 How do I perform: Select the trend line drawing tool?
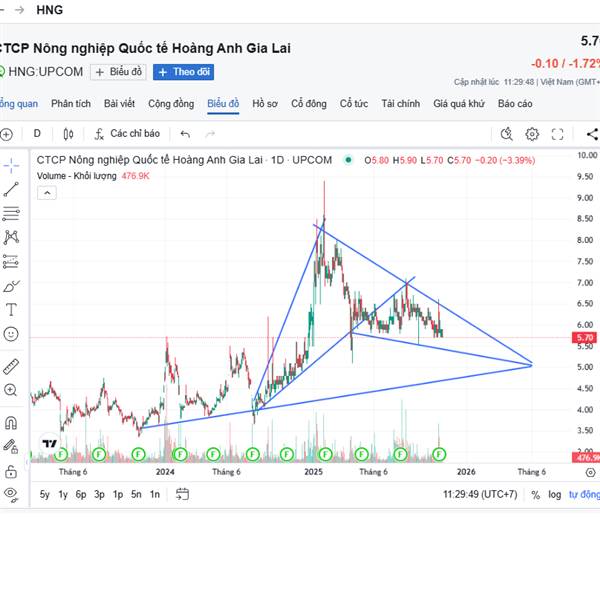click(x=11, y=189)
